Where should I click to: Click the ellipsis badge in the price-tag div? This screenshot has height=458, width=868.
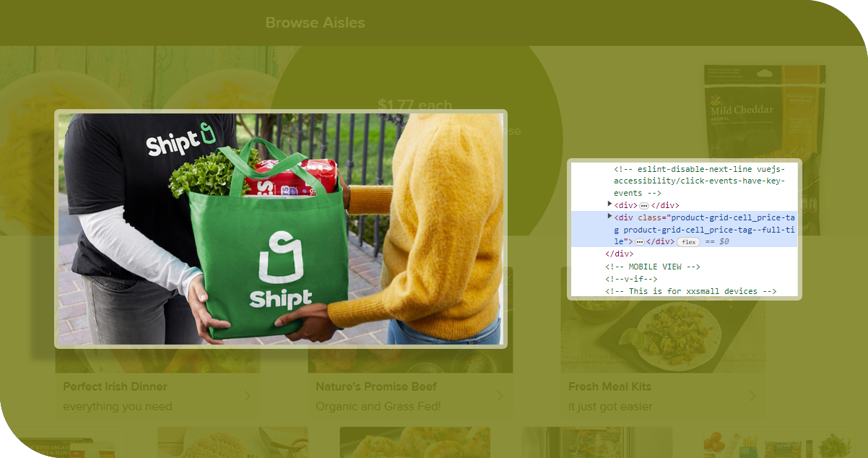[639, 242]
